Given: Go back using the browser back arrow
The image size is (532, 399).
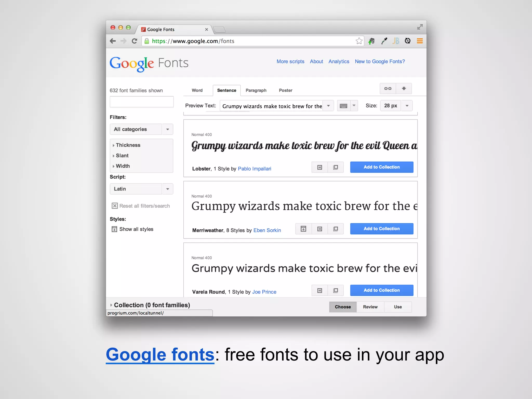Looking at the screenshot, I should (x=113, y=41).
